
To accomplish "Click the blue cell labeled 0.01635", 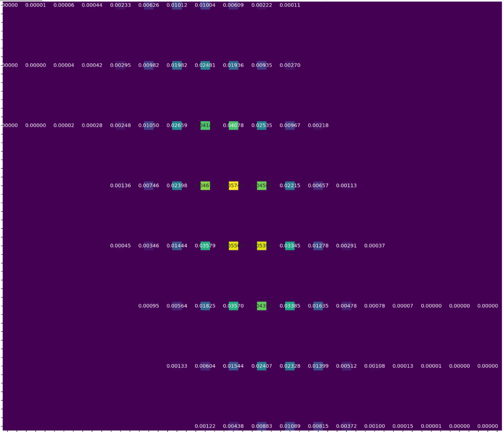I will click(x=318, y=306).
